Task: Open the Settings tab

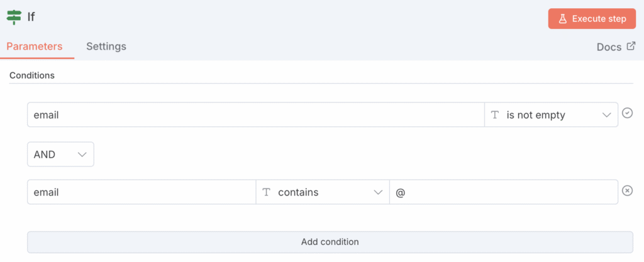Action: tap(106, 46)
